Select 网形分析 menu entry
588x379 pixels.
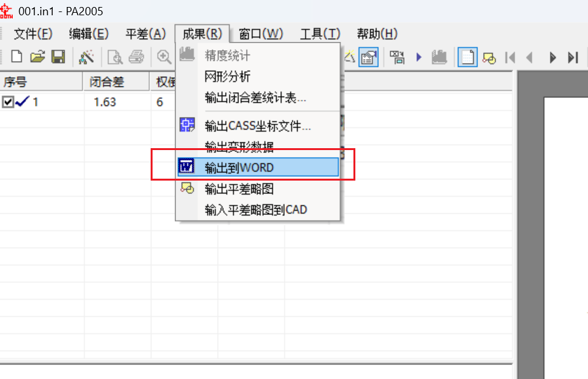click(258, 76)
